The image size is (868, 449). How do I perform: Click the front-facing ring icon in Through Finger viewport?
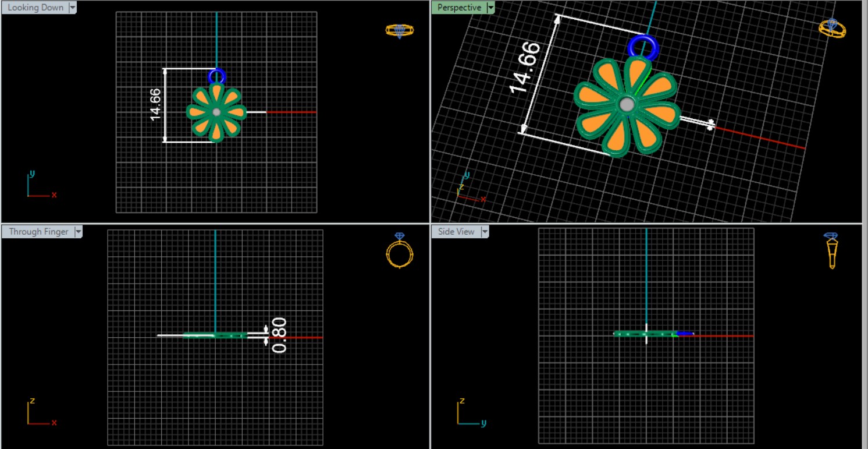(x=400, y=250)
